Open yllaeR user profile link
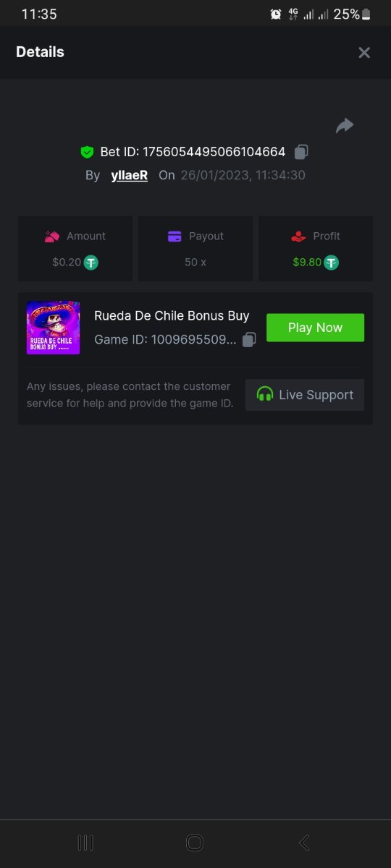The width and height of the screenshot is (391, 868). point(130,175)
